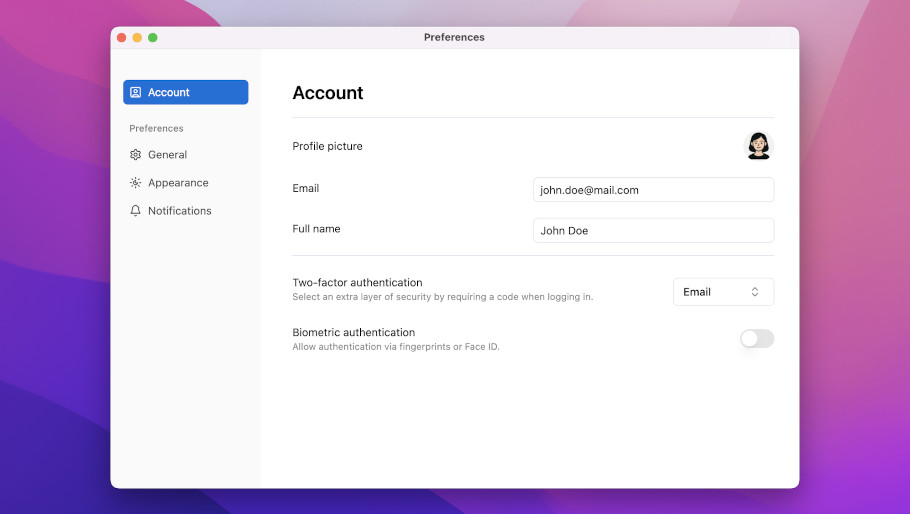Image resolution: width=910 pixels, height=514 pixels.
Task: Go to Appearance settings
Action: (x=178, y=183)
